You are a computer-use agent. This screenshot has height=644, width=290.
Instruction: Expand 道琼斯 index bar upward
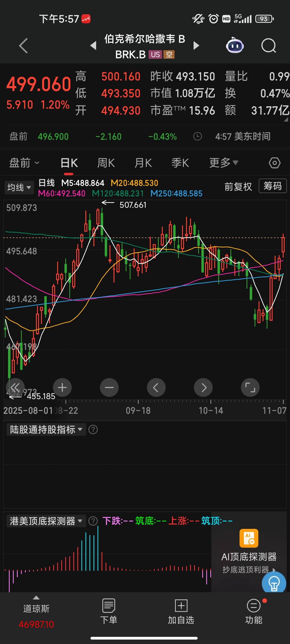(x=36, y=597)
